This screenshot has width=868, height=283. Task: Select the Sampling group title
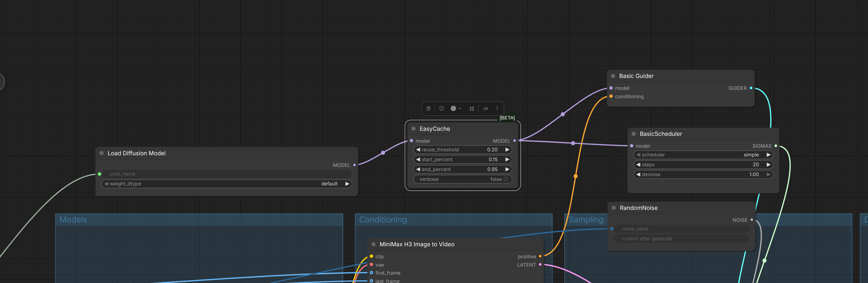(586, 220)
